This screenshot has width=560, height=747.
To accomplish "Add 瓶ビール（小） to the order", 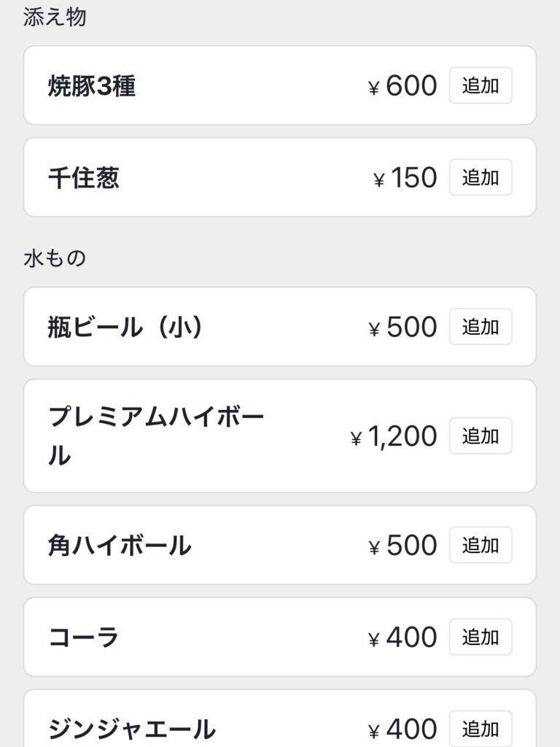I will [x=480, y=327].
